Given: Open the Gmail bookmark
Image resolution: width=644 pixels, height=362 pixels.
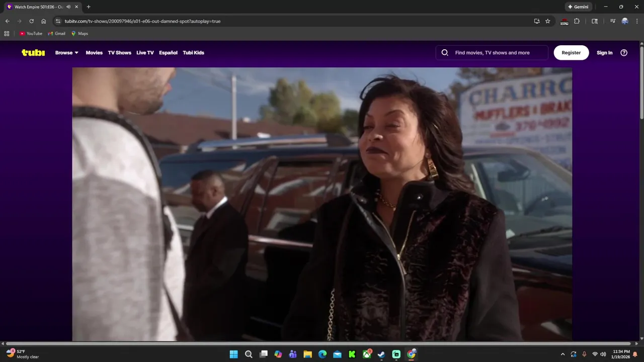Looking at the screenshot, I should 56,34.
